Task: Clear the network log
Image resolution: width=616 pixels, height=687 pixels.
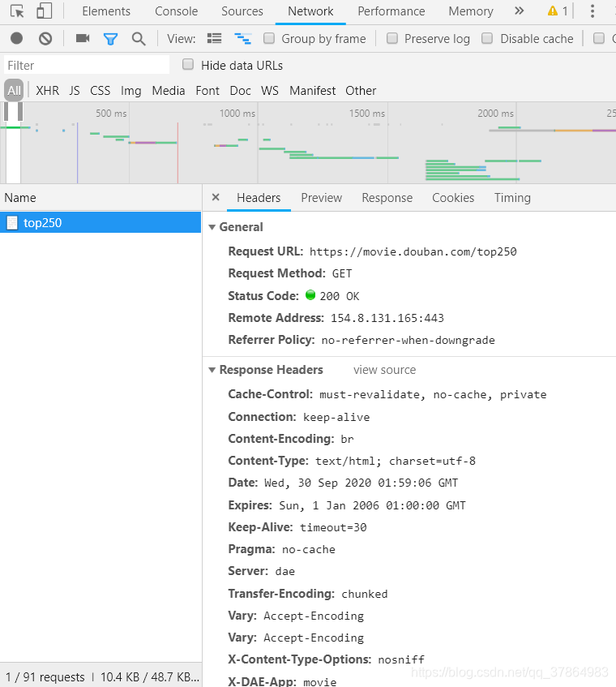Action: pyautogui.click(x=45, y=39)
